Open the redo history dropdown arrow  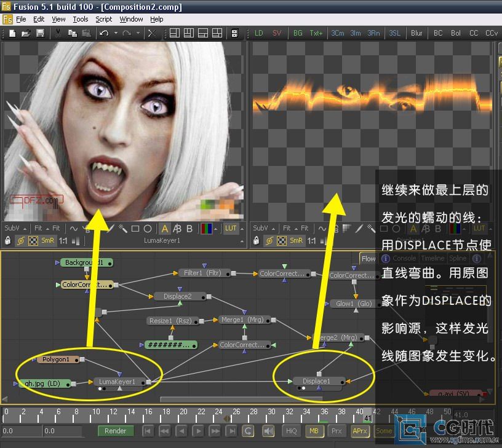pyautogui.click(x=138, y=33)
